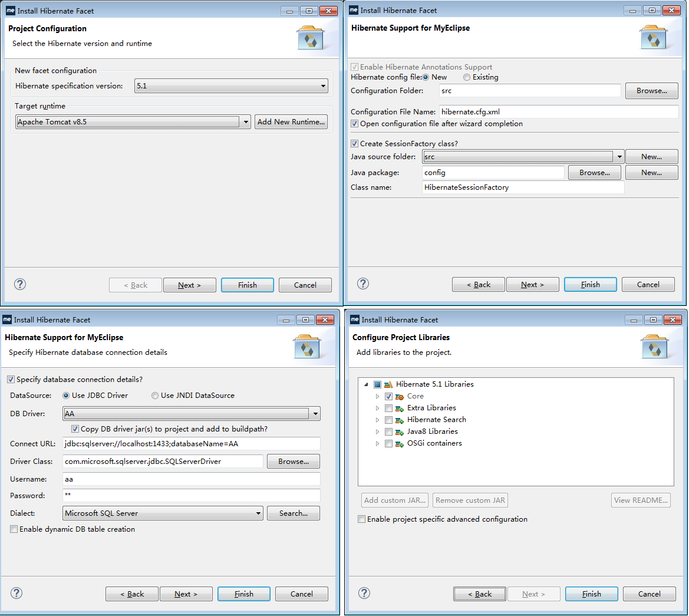Select Use JNDI DataSource radio button

tap(154, 396)
